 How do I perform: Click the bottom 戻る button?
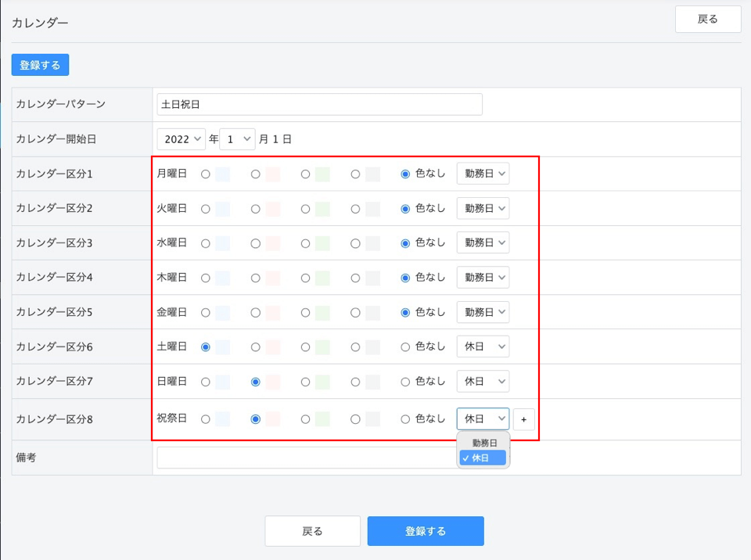click(x=312, y=531)
